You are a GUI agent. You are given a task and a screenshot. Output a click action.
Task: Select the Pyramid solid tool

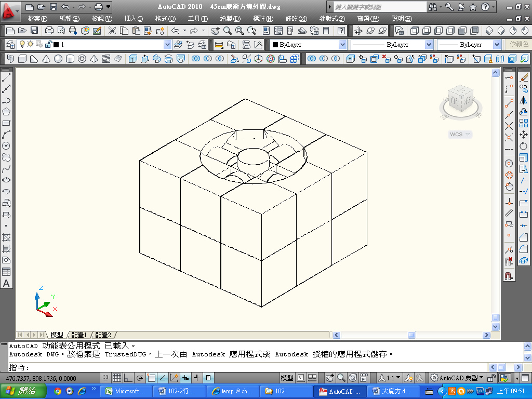tap(94, 59)
